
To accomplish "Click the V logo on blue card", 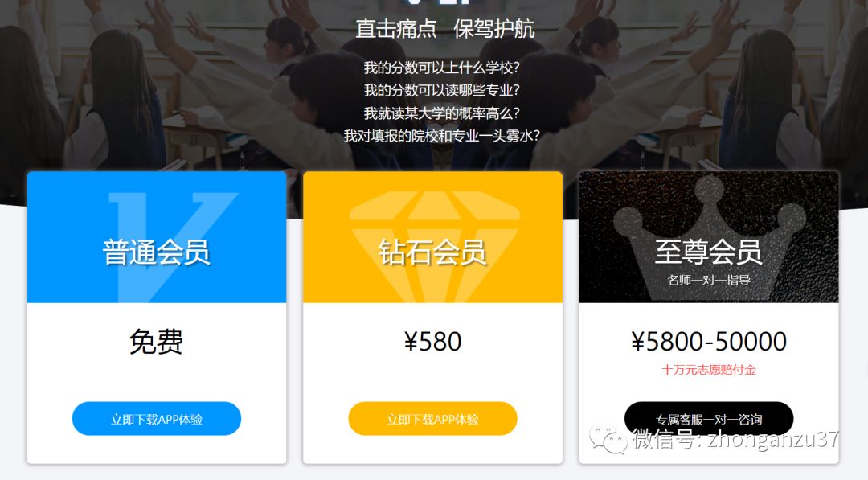I will [173, 247].
